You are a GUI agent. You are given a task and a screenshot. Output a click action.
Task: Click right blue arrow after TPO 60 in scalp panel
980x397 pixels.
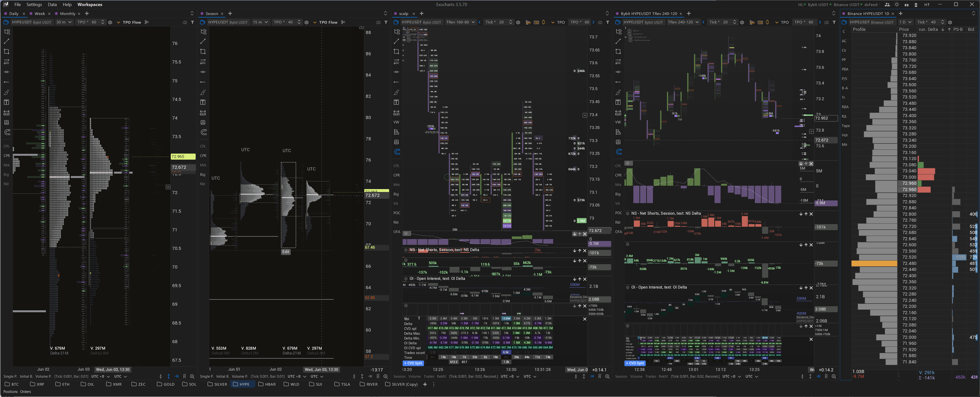click(593, 22)
